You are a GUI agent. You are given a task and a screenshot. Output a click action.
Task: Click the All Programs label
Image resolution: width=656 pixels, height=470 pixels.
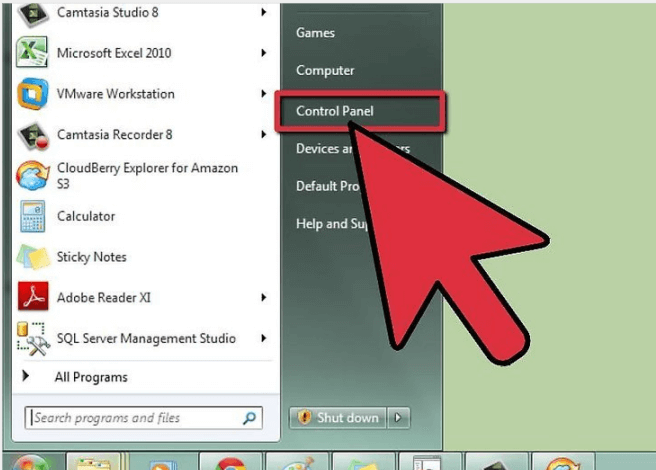(x=91, y=377)
